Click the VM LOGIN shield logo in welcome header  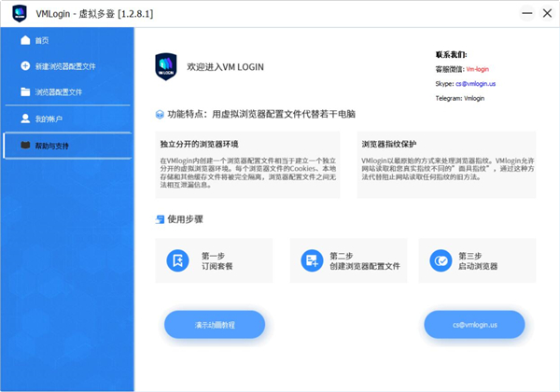tap(167, 68)
